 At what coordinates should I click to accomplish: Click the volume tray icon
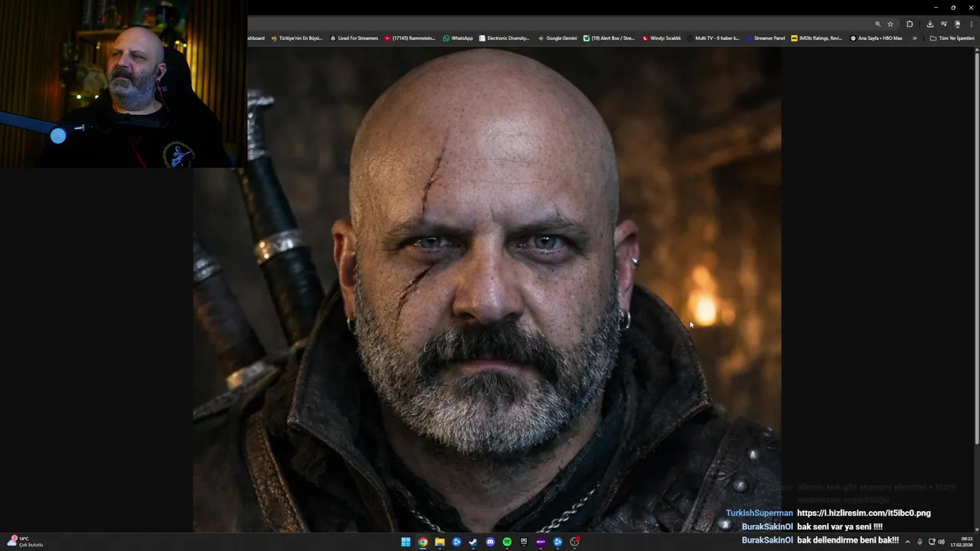941,542
